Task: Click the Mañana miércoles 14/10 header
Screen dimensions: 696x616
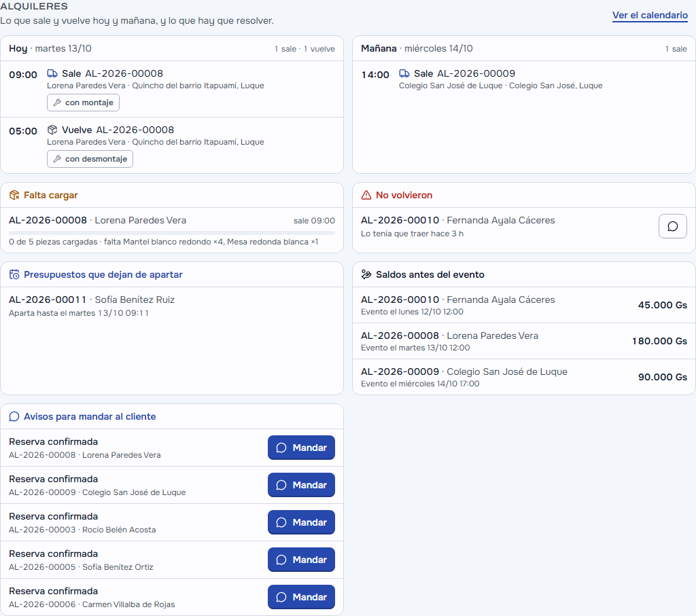Action: (417, 48)
